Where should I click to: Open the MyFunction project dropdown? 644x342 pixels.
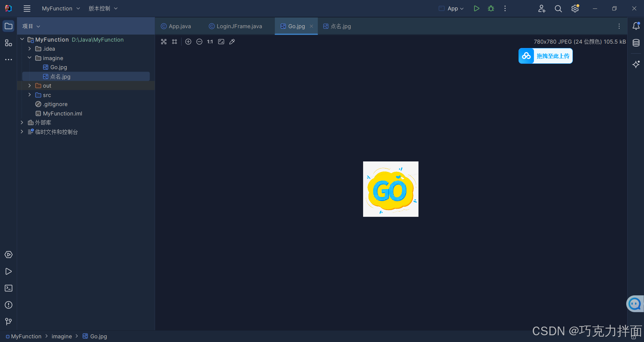click(x=61, y=9)
